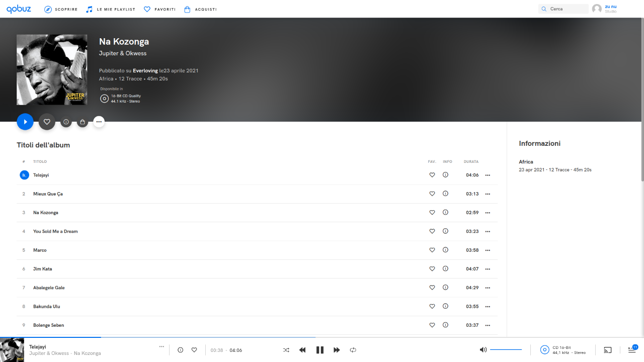644x362 pixels.
Task: Adjust the volume slider
Action: pyautogui.click(x=506, y=349)
